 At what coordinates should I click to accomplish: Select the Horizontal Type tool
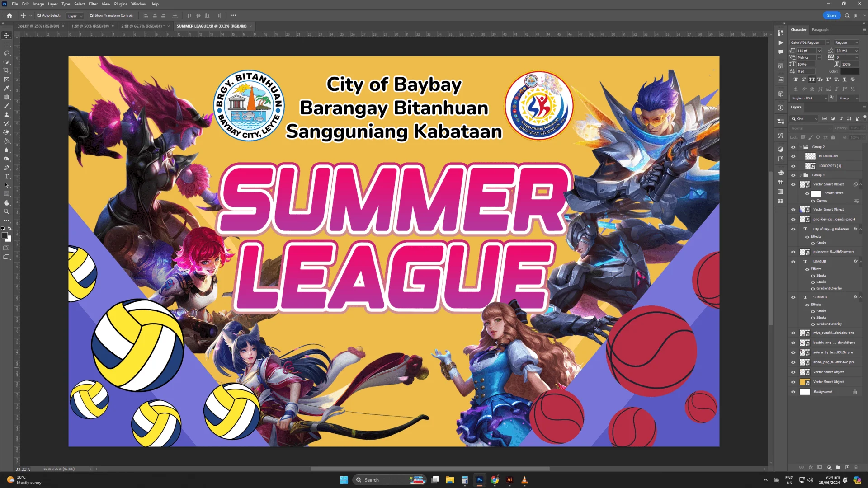[6, 176]
